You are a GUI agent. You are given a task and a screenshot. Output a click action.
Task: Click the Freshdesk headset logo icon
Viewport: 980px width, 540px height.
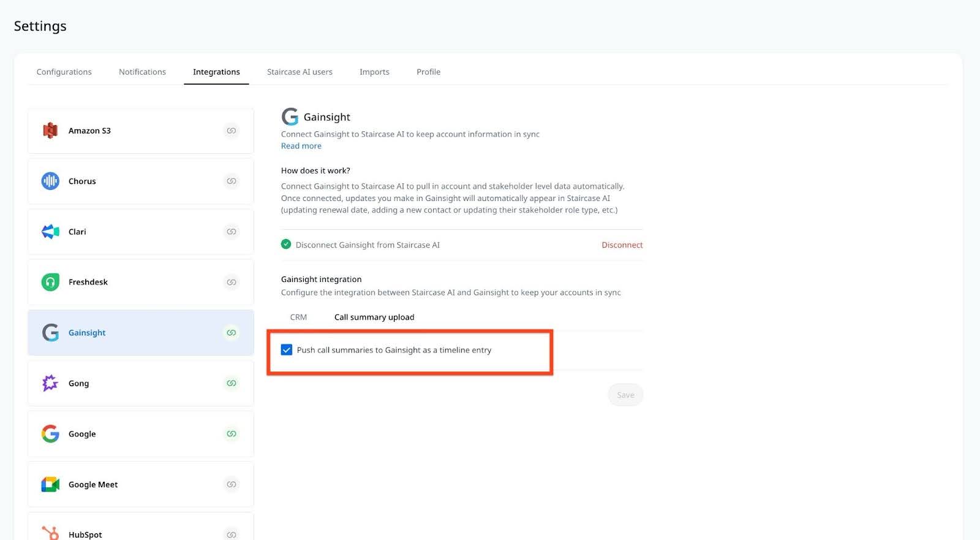pos(50,282)
